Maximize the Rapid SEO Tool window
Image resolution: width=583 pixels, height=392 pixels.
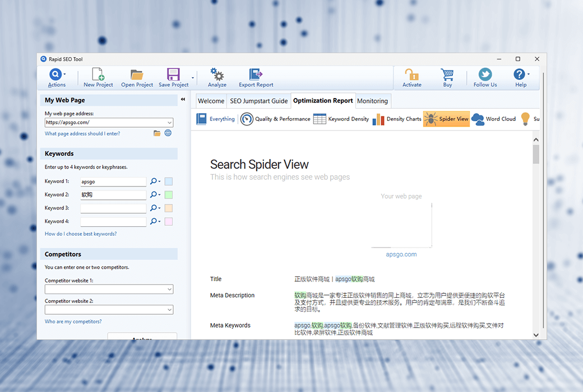point(517,59)
